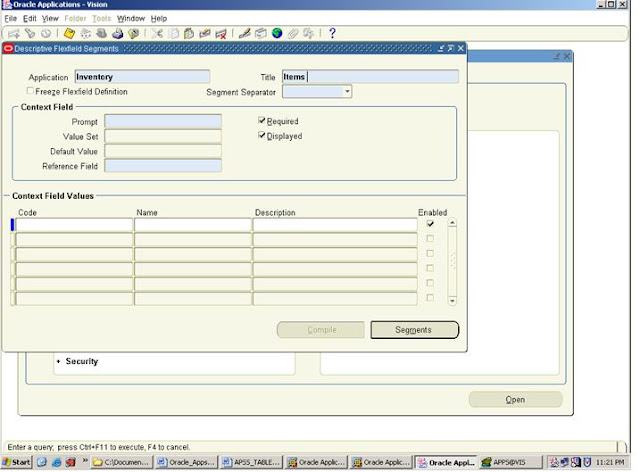Toggle Enabled checkbox in first row
The width and height of the screenshot is (640, 472).
tap(430, 224)
